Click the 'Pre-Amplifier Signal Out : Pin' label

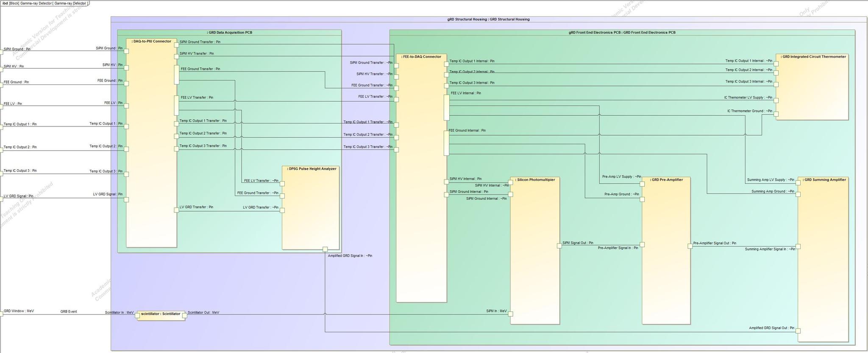click(x=715, y=244)
